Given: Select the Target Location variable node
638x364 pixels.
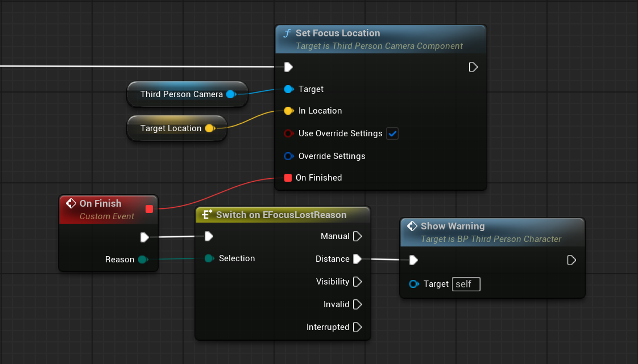Looking at the screenshot, I should point(171,128).
